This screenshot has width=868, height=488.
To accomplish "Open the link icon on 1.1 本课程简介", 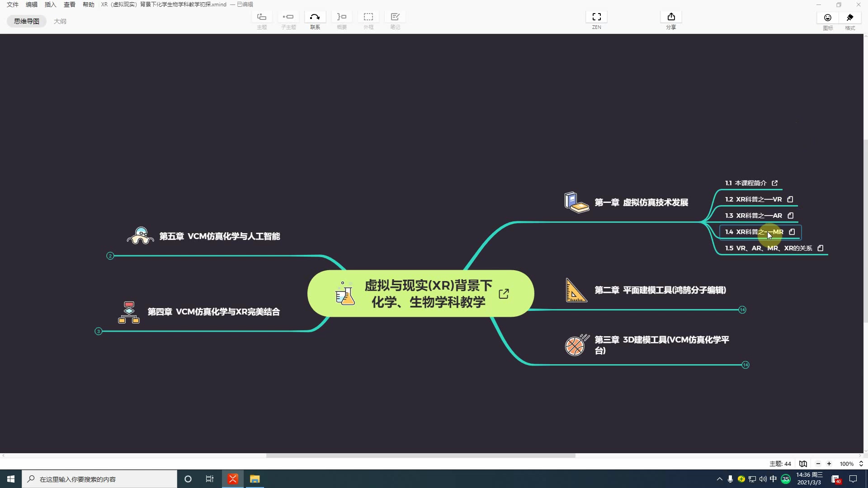I will pos(775,183).
